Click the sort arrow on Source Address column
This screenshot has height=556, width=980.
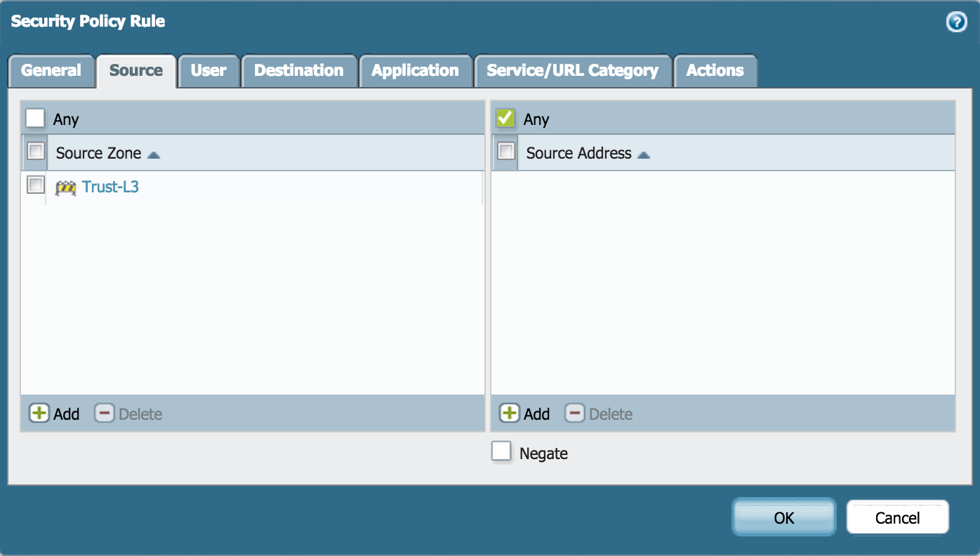[x=644, y=154]
